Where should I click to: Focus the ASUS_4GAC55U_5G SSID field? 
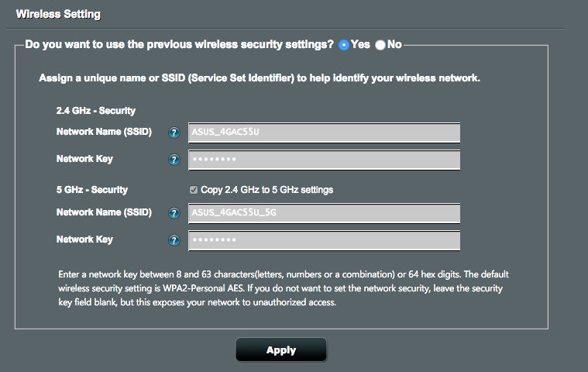click(324, 213)
